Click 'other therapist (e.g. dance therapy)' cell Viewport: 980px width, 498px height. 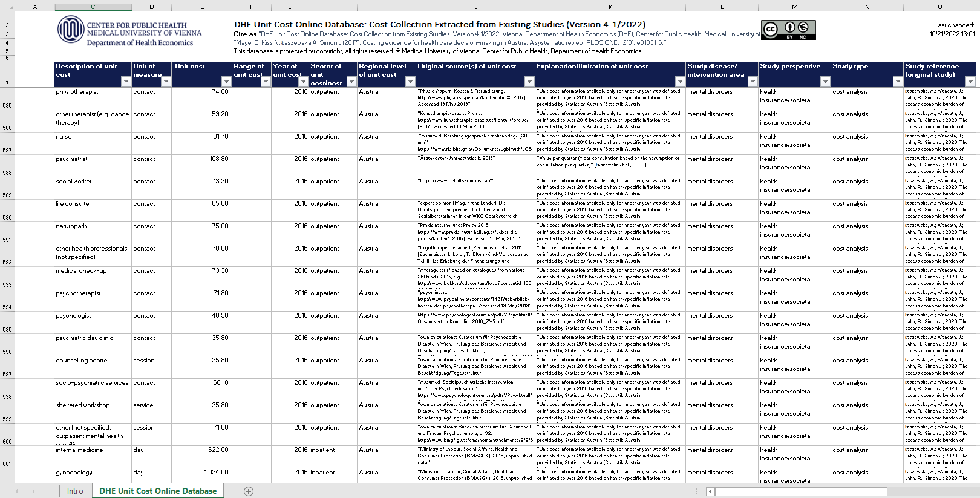tap(93, 121)
